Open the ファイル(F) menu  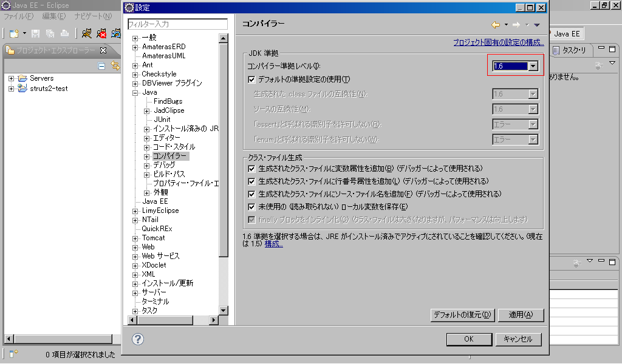tap(19, 16)
